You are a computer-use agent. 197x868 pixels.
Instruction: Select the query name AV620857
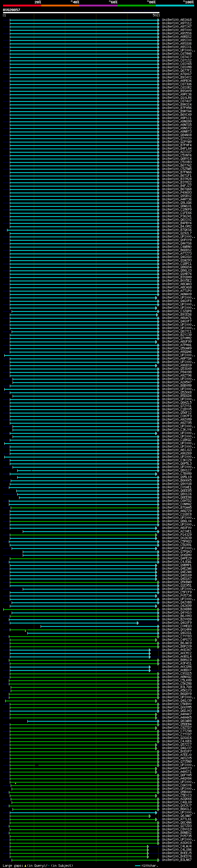pos(11,10)
